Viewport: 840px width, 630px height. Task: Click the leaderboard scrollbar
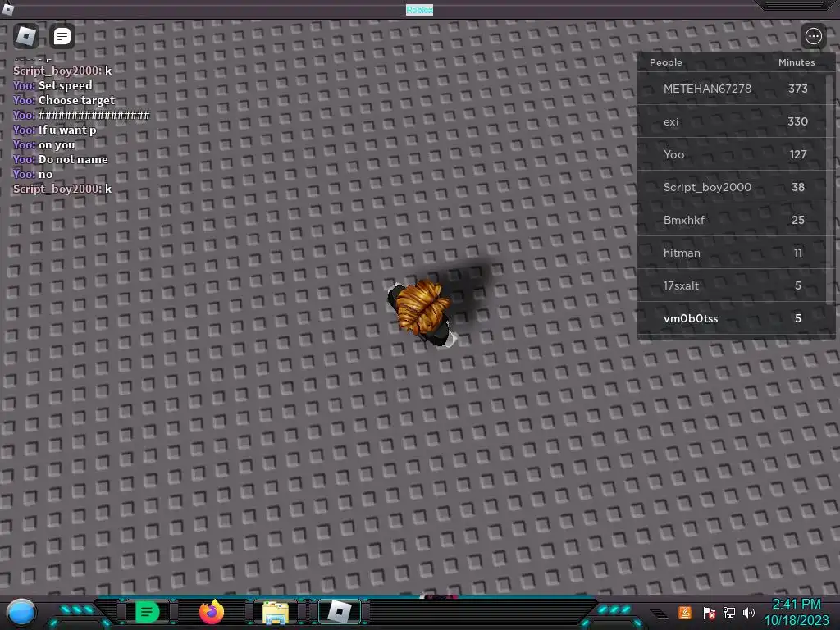[x=831, y=189]
